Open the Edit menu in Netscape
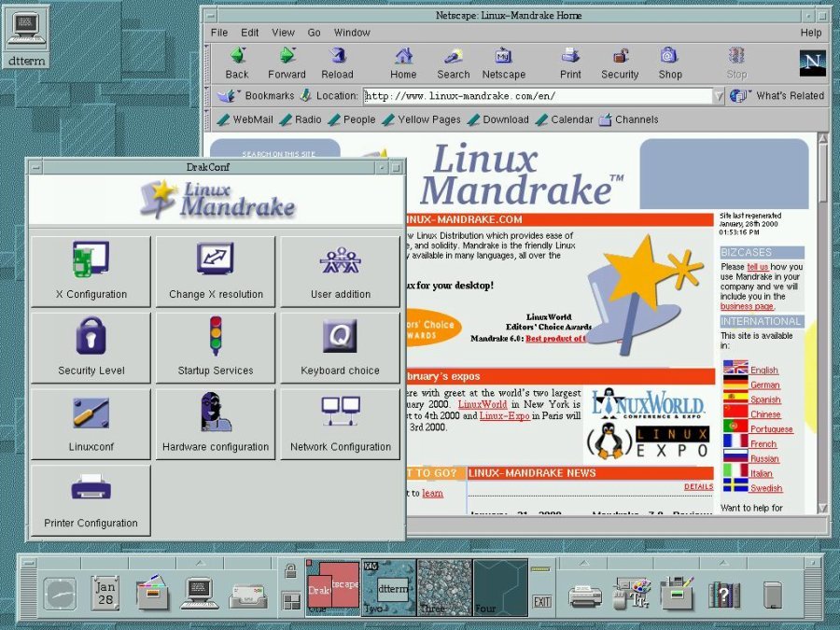Image resolution: width=840 pixels, height=630 pixels. tap(249, 33)
